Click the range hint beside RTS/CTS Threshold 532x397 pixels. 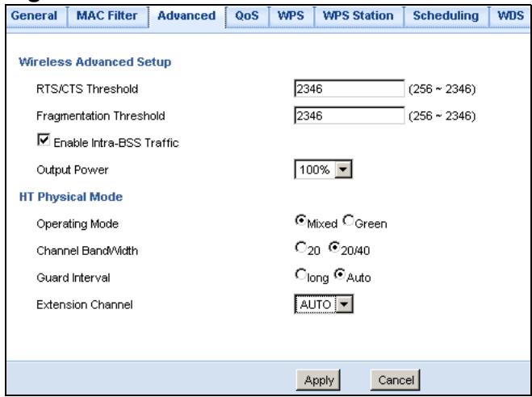[x=442, y=90]
